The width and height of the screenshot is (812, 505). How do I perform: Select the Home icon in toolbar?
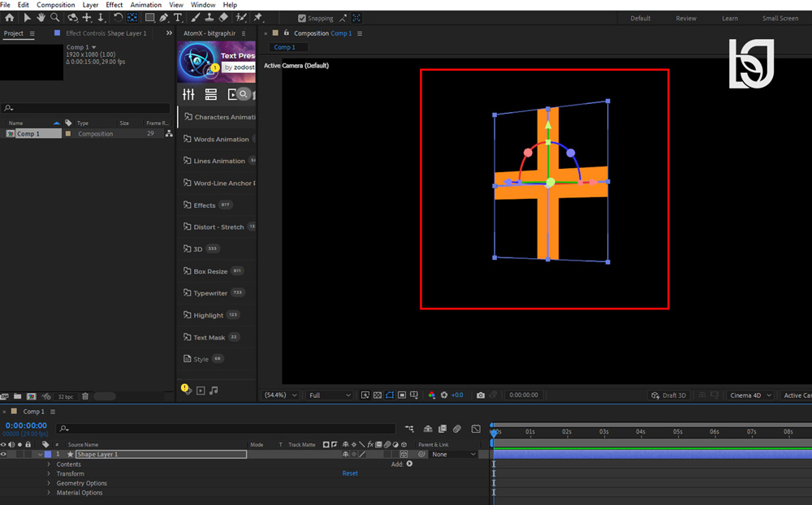click(9, 18)
